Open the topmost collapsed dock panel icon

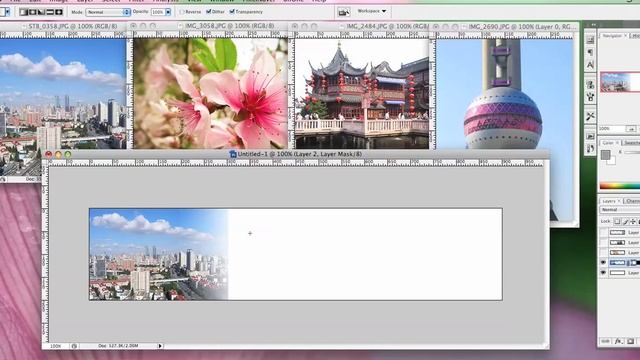590,40
